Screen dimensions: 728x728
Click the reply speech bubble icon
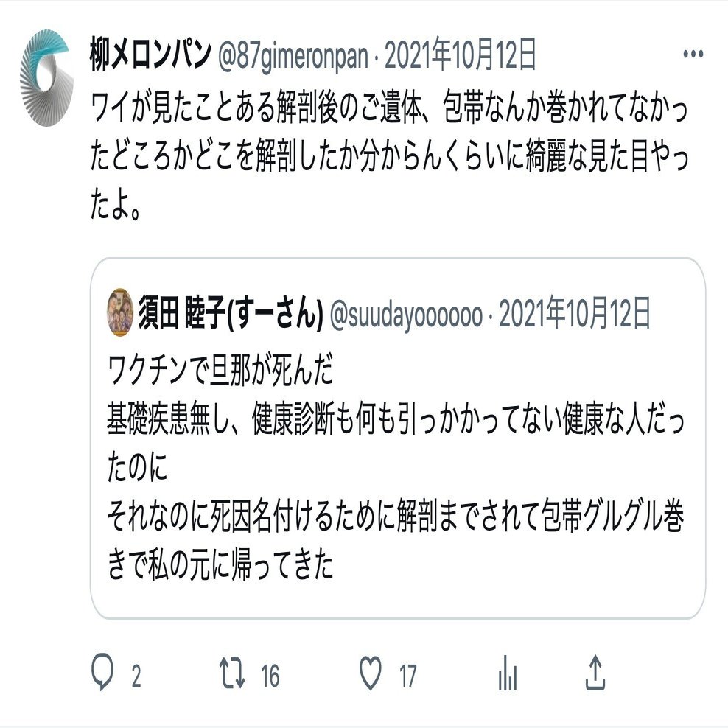102,671
